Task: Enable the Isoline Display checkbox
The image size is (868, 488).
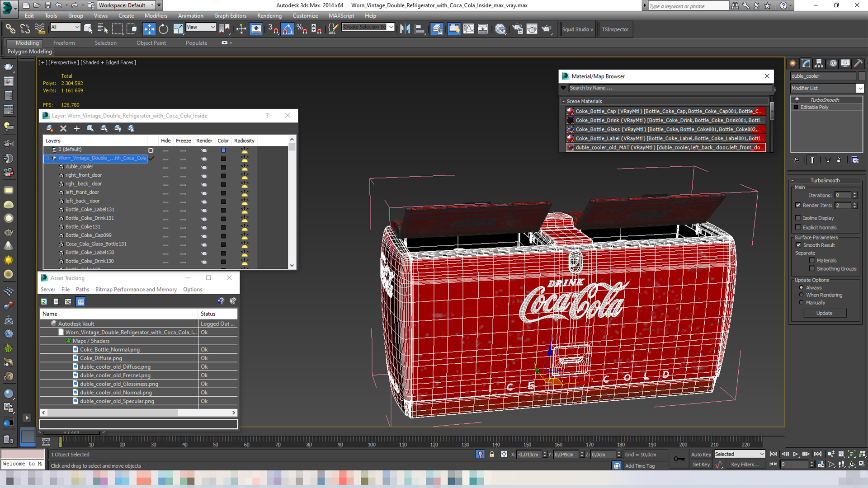Action: (x=798, y=218)
